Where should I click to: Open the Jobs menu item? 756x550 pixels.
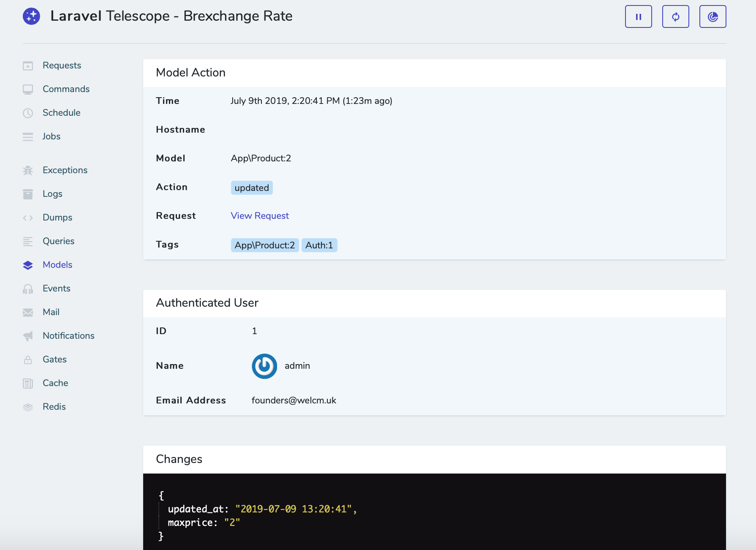tap(51, 136)
